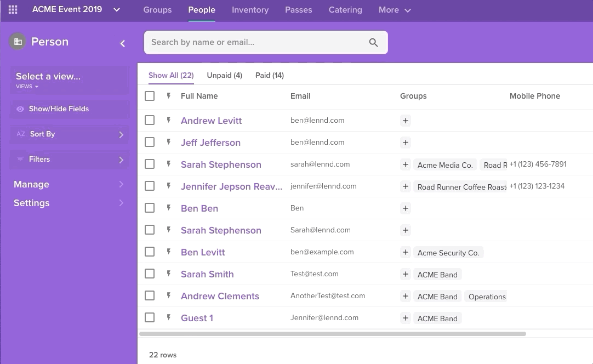Open the More menu in the top navigation
The height and width of the screenshot is (364, 593).
(394, 10)
